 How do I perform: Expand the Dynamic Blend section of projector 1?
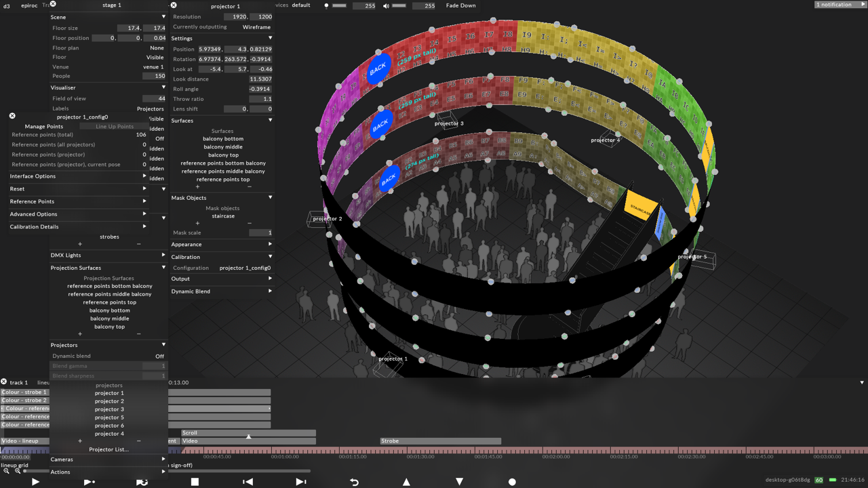coord(222,291)
